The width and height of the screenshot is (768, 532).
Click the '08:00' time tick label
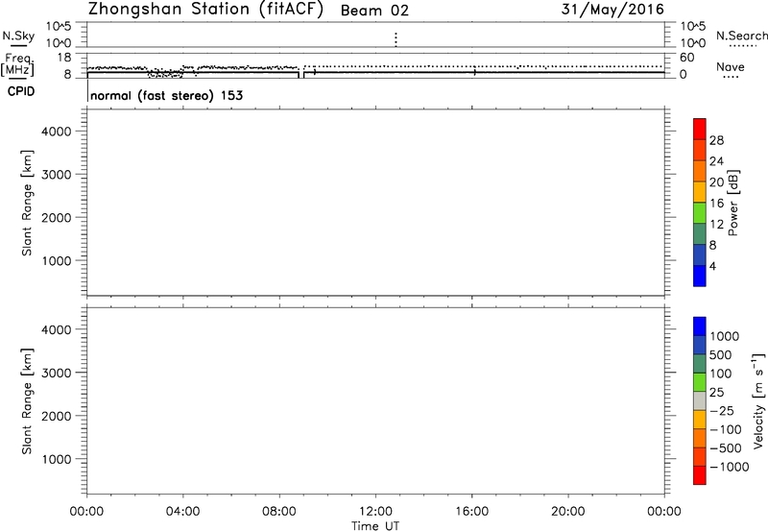pos(279,512)
